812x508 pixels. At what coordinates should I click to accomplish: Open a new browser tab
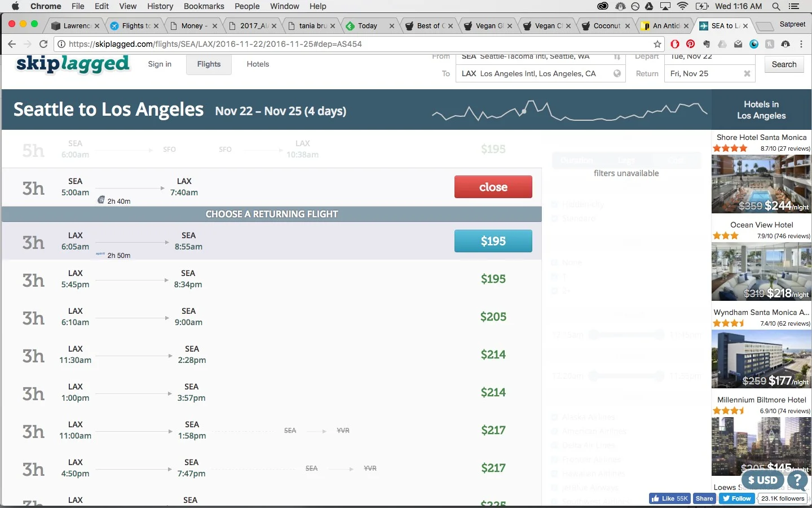[764, 26]
